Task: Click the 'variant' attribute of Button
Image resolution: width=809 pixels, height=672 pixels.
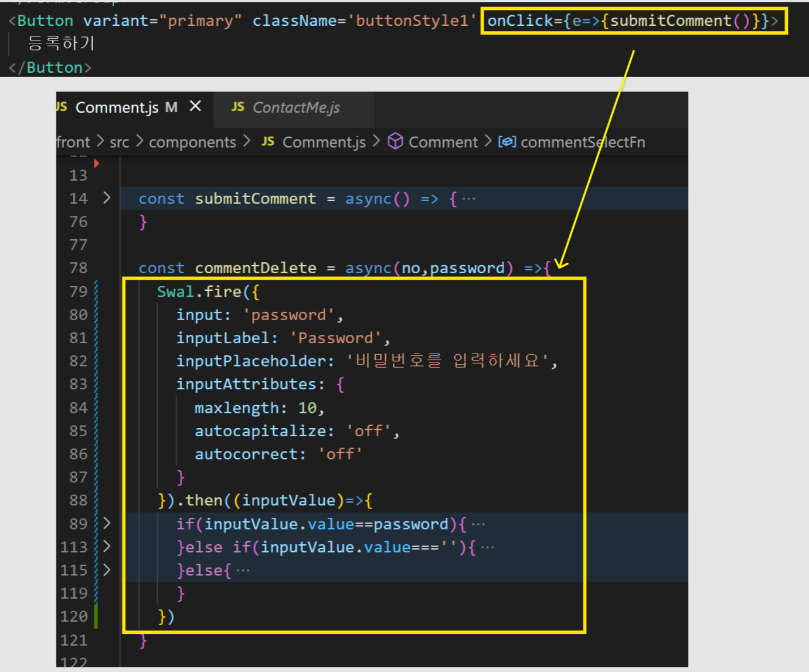Action: 116,21
